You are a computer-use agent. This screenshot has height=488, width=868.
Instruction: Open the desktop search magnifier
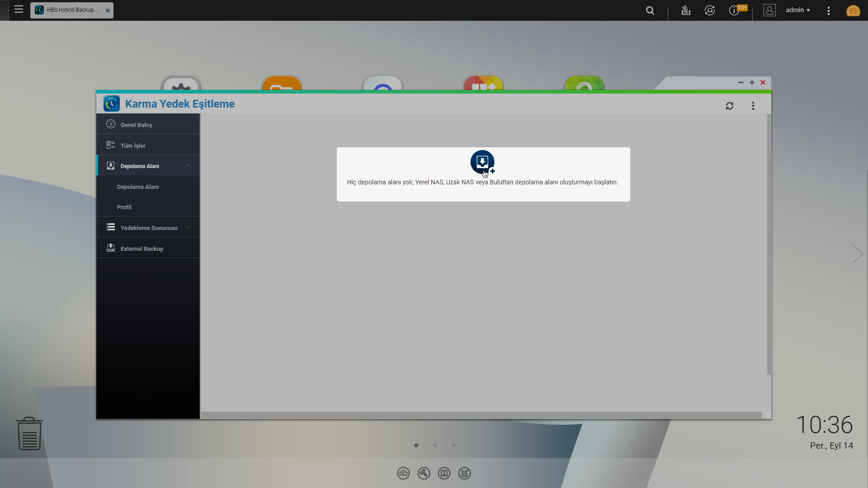(650, 10)
